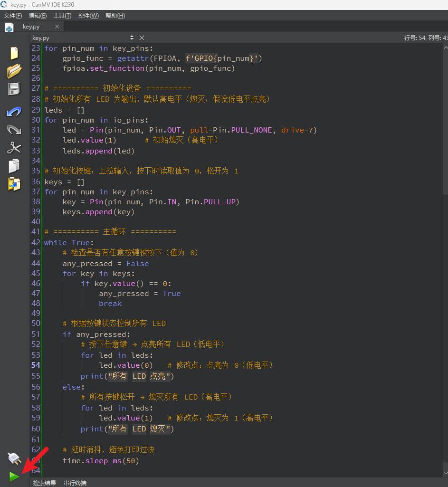Viewport: 448px width, 487px height.
Task: Save the file with floppy disk icon
Action: click(x=14, y=89)
